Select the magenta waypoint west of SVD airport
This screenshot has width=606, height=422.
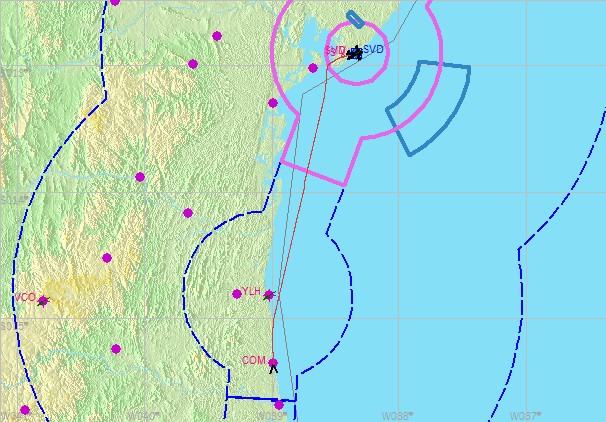coord(313,68)
